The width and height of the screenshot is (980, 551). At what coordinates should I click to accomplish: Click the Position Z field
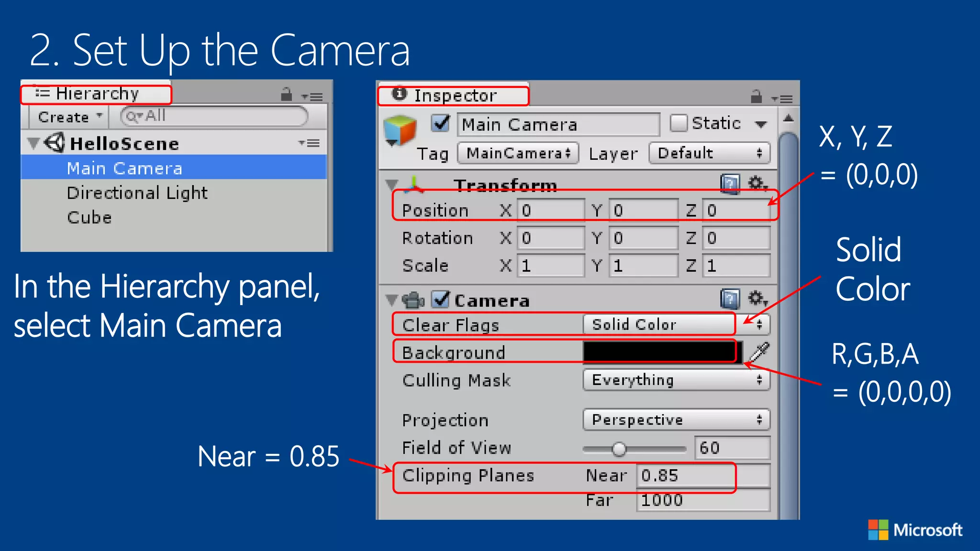tap(736, 210)
